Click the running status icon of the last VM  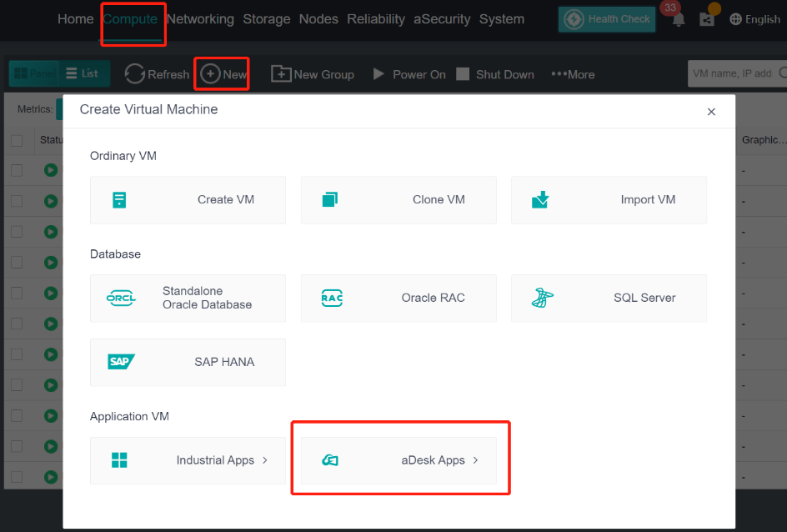click(51, 477)
